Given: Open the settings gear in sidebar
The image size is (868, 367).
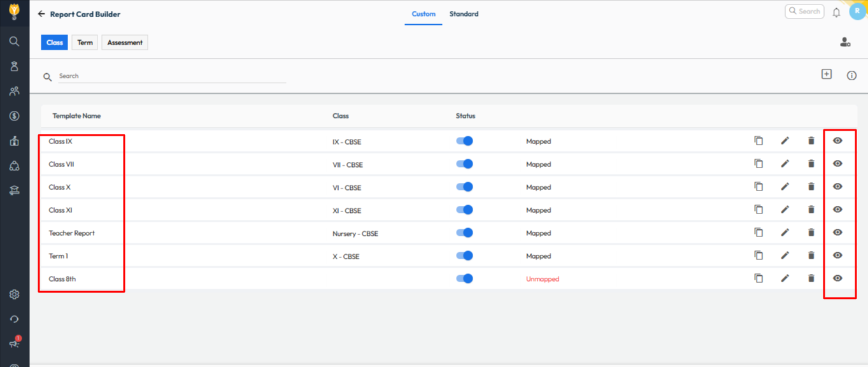Looking at the screenshot, I should coord(14,294).
